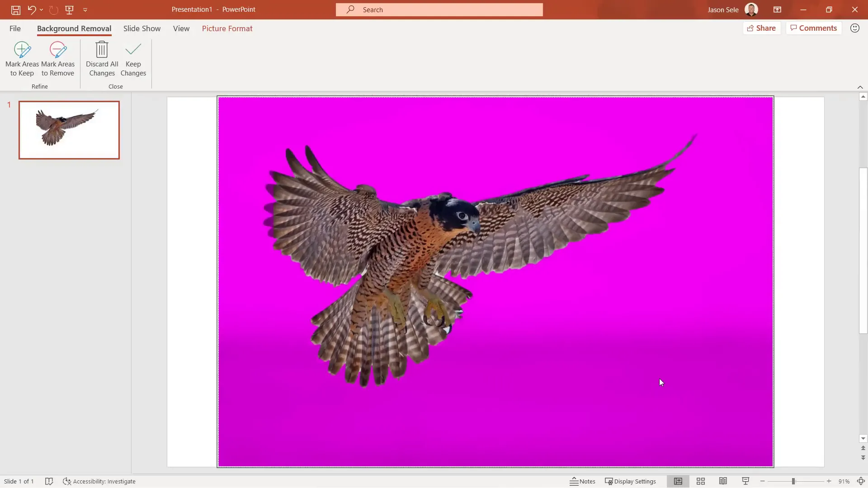The width and height of the screenshot is (868, 488).
Task: Switch to Slide Sorter view
Action: point(701,481)
